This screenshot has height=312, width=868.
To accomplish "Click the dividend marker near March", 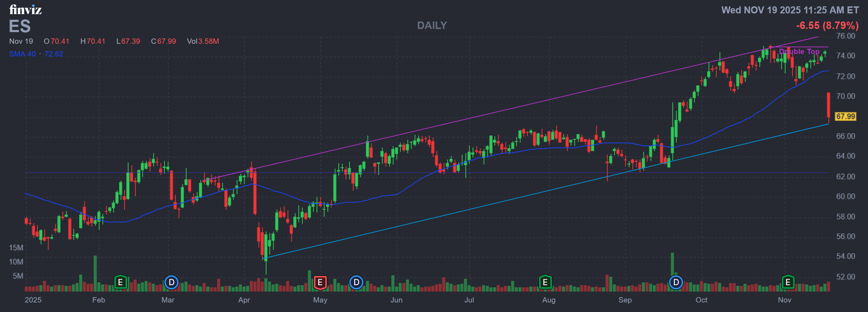I will (x=171, y=282).
